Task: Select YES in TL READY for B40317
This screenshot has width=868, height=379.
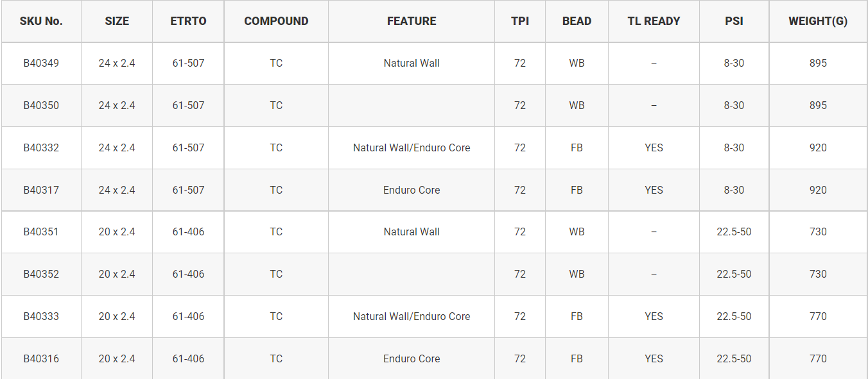Action: (x=654, y=190)
